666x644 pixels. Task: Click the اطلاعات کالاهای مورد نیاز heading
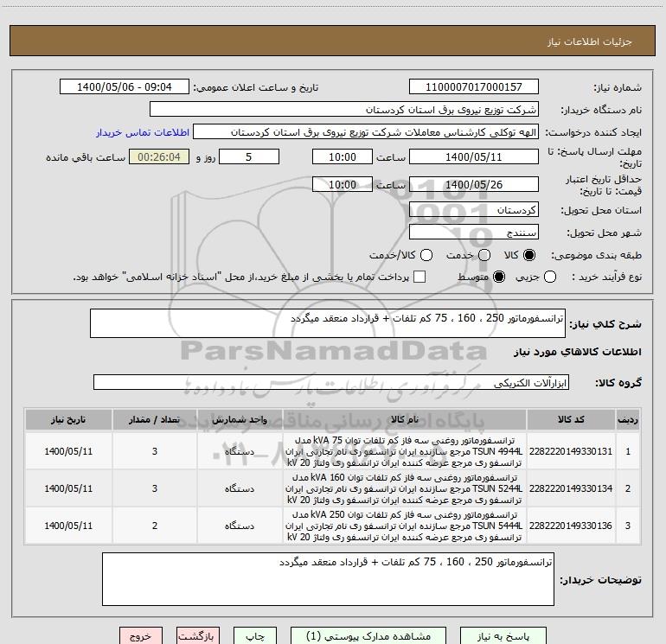[x=577, y=352]
